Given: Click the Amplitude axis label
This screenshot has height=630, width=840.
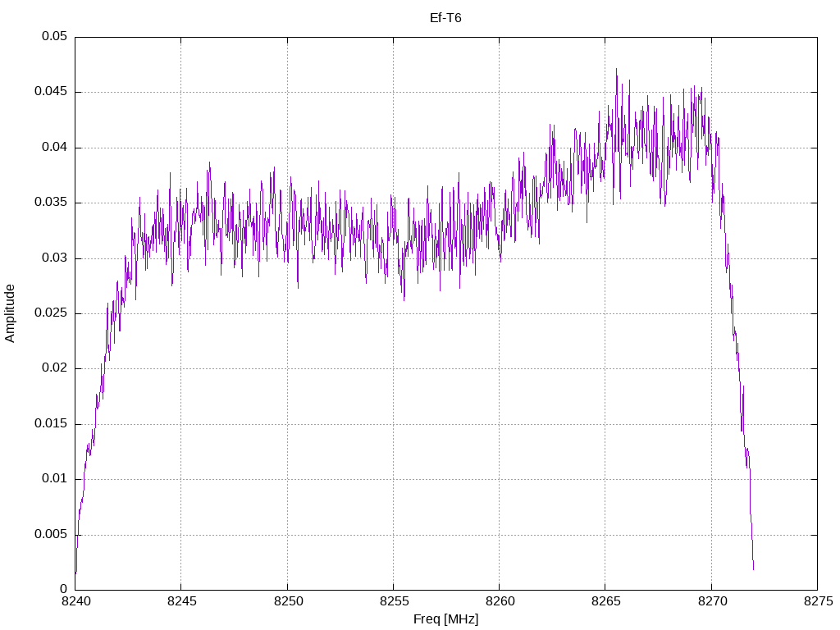Looking at the screenshot, I should click(10, 313).
